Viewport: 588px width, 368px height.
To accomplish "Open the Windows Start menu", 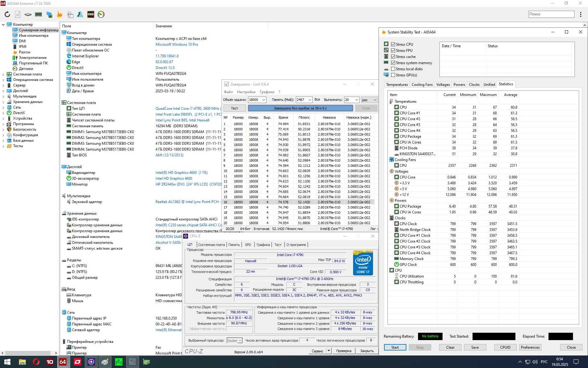I will [x=7, y=362].
